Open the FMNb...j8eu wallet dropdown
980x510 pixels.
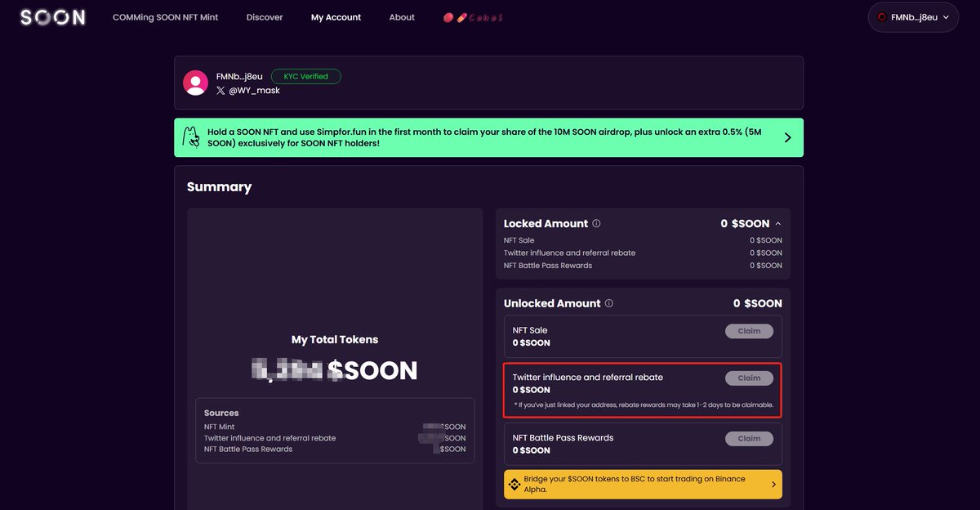pyautogui.click(x=913, y=17)
